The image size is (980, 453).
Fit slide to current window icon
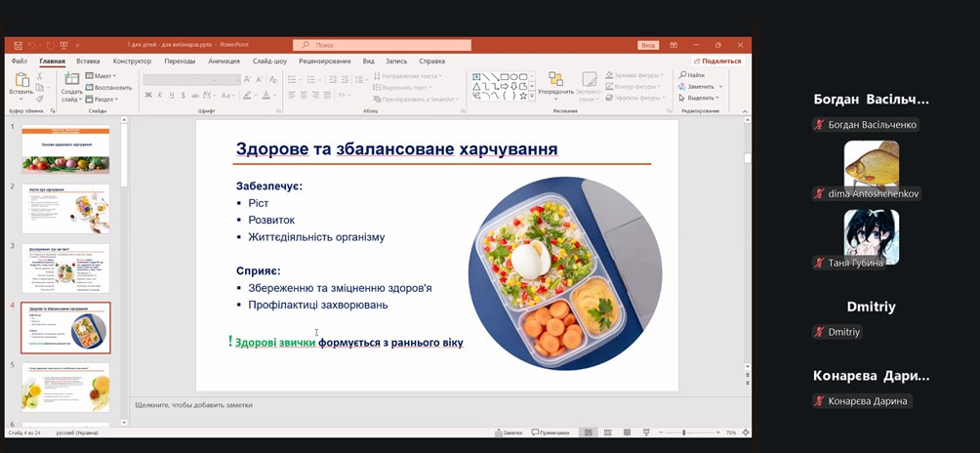tap(745, 432)
